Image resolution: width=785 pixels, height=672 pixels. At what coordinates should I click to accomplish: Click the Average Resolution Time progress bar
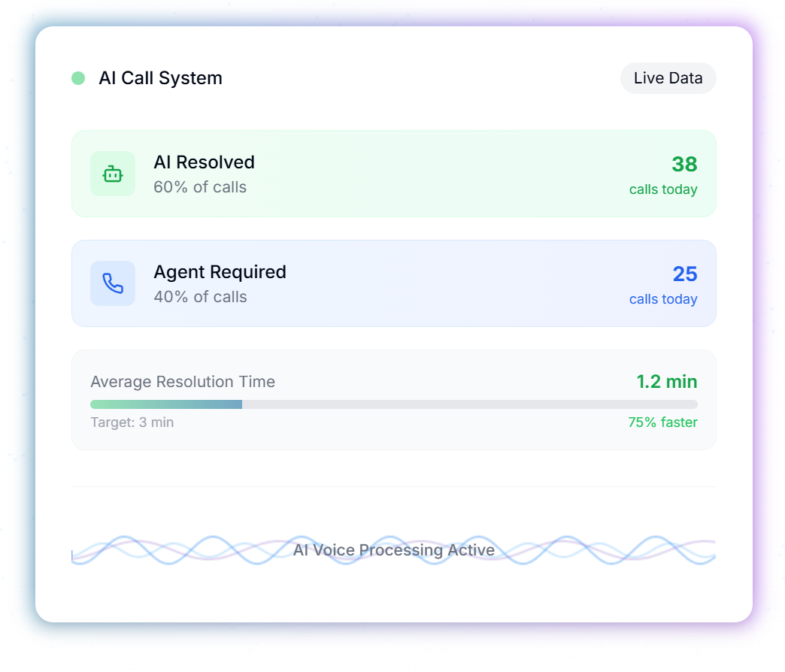click(x=393, y=404)
